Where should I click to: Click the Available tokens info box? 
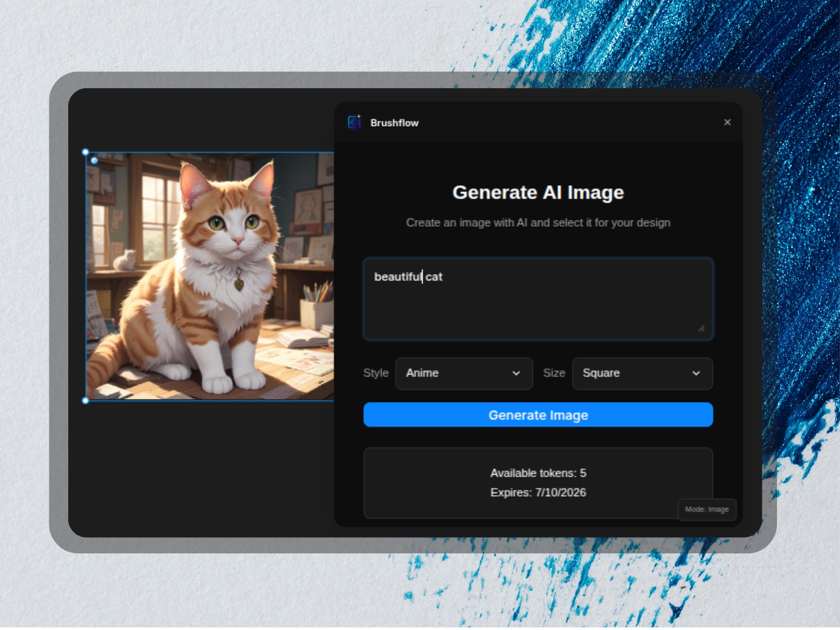(538, 482)
